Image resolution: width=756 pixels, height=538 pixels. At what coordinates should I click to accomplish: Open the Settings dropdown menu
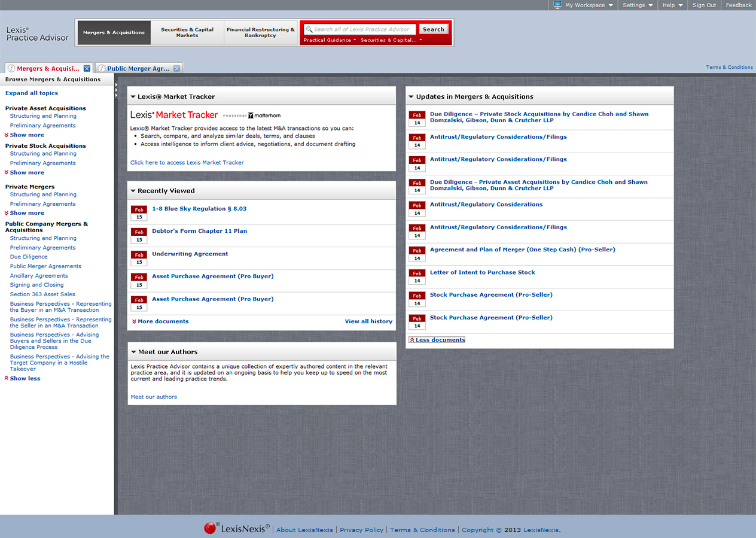tap(638, 5)
